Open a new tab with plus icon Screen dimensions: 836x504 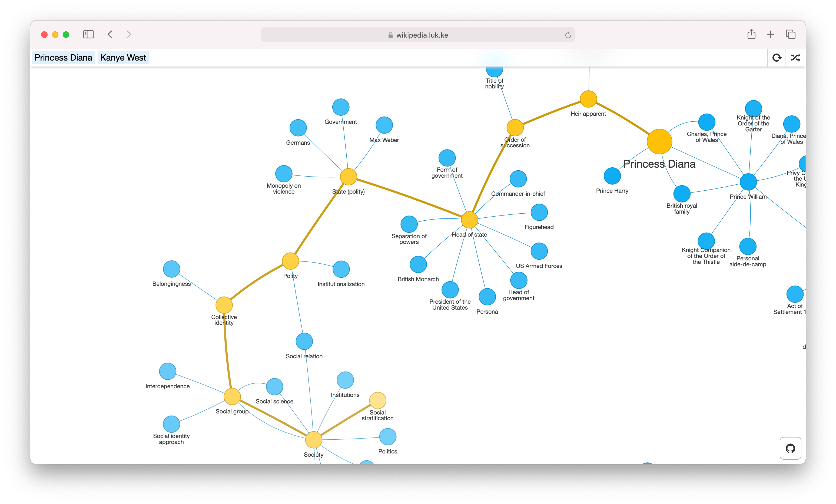point(771,34)
